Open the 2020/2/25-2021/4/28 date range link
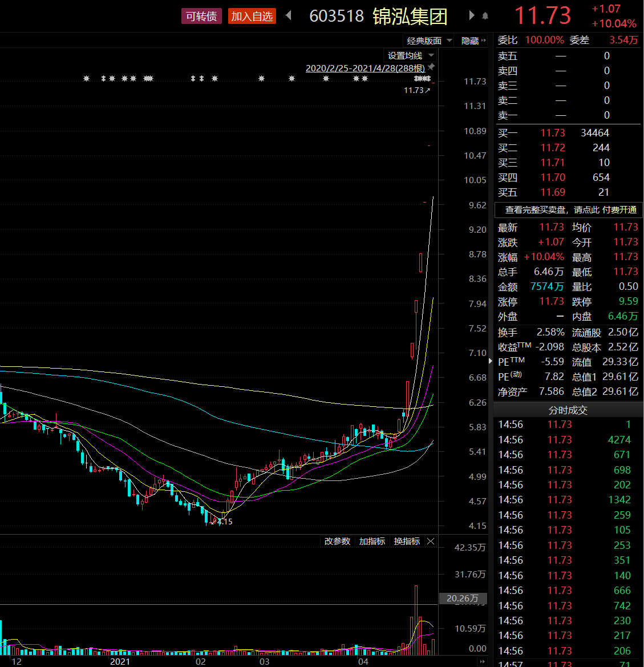 click(365, 68)
